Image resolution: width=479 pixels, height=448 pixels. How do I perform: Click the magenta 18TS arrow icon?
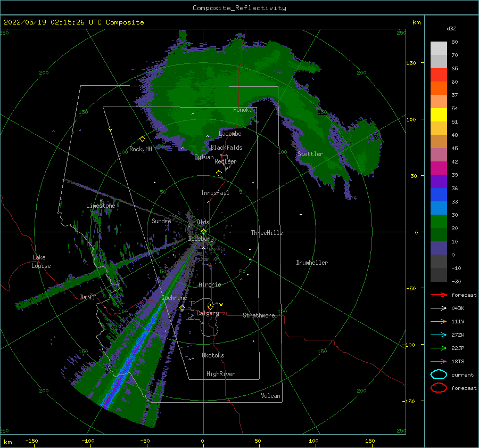(439, 362)
